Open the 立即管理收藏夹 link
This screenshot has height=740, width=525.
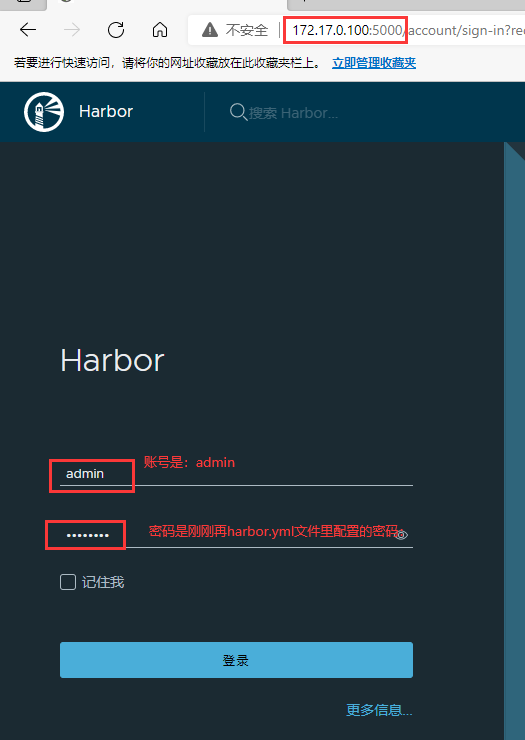374,63
